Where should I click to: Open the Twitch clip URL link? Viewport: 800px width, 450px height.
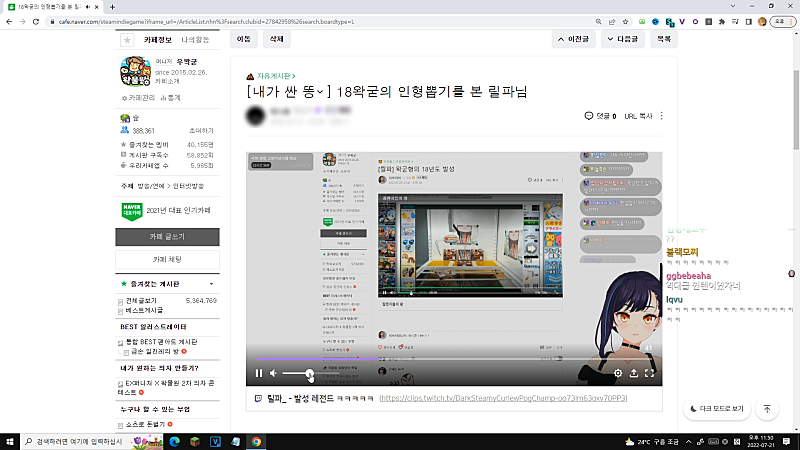pyautogui.click(x=503, y=398)
